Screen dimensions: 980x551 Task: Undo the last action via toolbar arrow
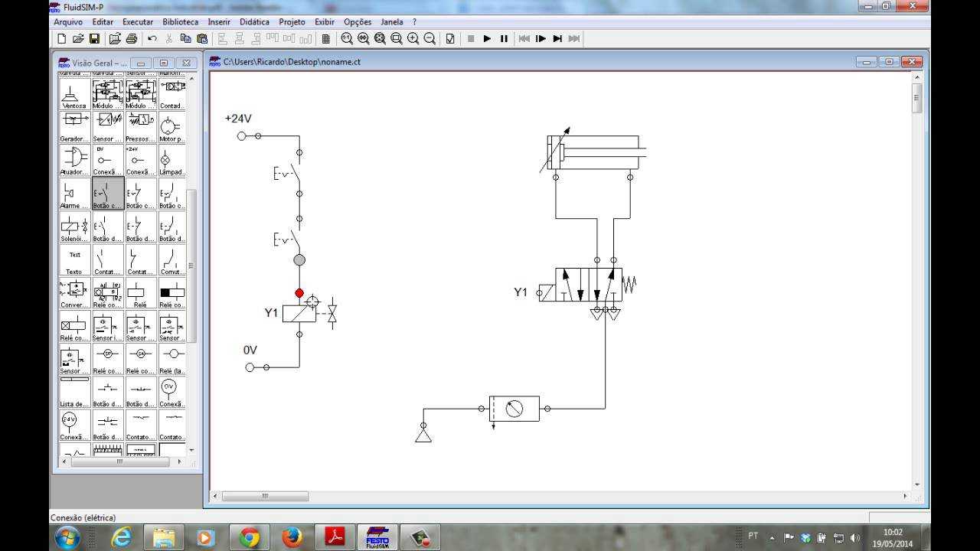tap(152, 38)
